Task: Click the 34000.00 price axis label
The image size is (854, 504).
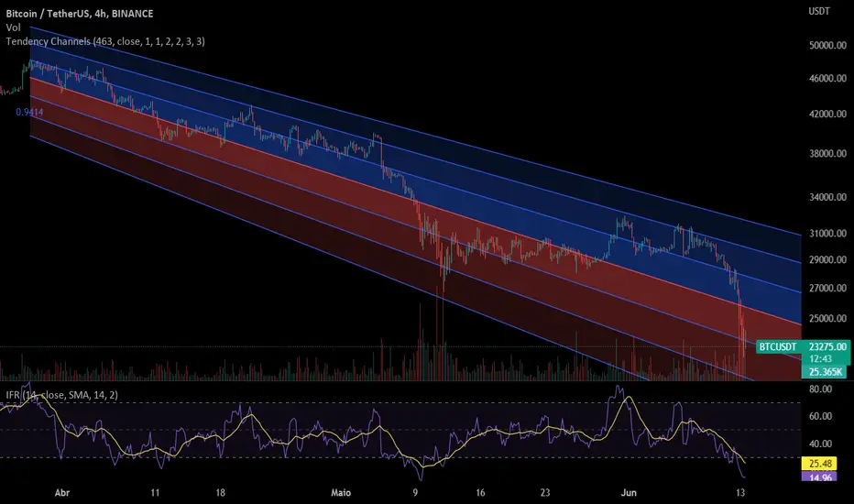Action: click(827, 197)
